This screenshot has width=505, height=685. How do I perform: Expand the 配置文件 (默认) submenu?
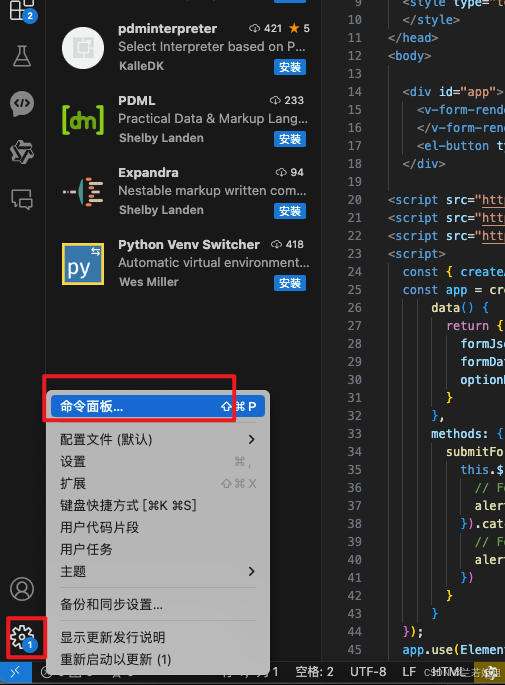(158, 439)
